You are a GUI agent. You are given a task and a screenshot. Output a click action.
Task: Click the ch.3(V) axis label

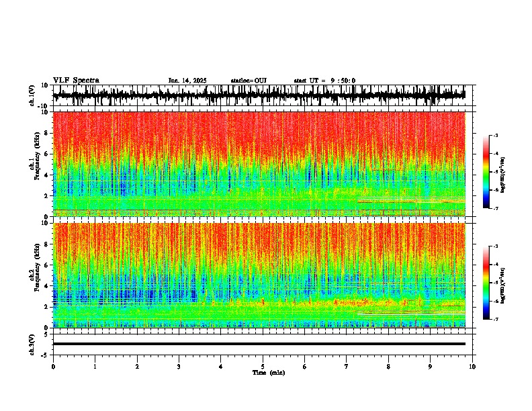[32, 345]
